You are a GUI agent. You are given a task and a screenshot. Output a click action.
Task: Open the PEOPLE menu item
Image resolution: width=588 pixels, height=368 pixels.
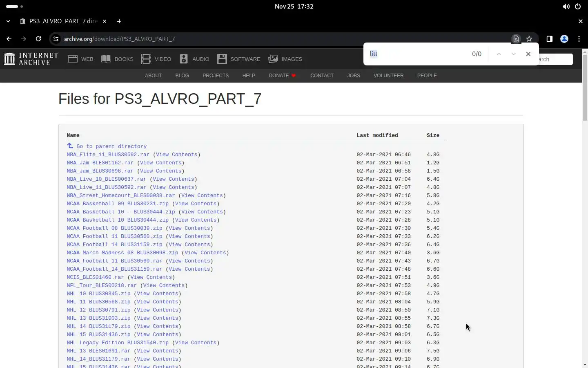click(427, 76)
